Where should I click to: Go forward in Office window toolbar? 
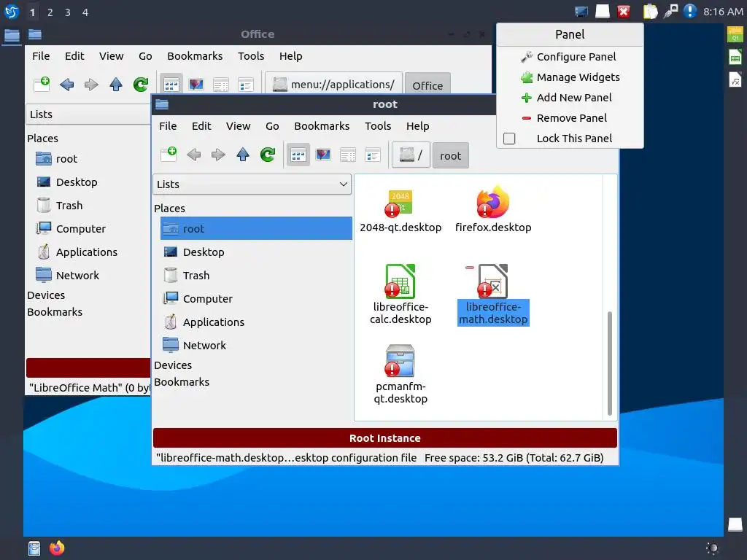91,85
